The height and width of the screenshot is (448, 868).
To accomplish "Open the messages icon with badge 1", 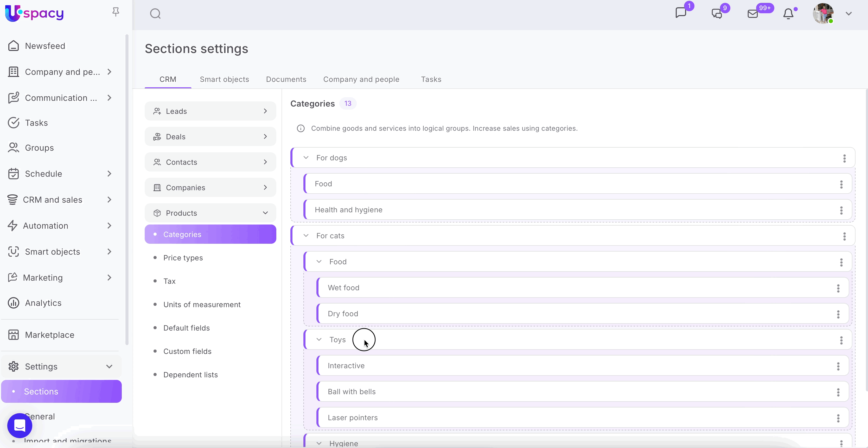I will pos(681,13).
